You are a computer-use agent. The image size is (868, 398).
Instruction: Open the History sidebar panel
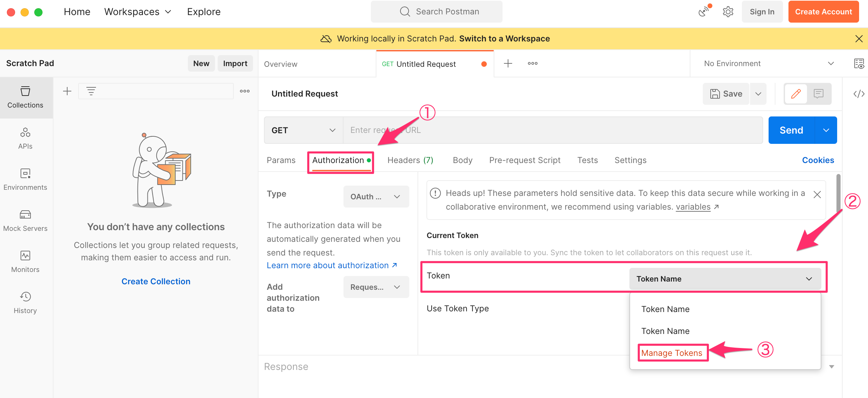[25, 303]
